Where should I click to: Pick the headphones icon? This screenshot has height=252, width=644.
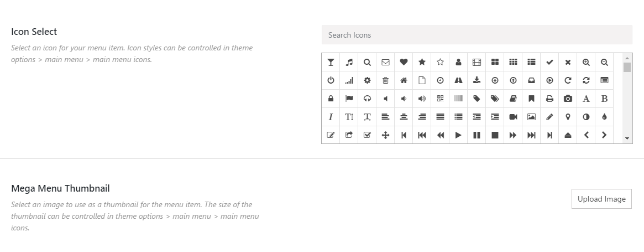(x=367, y=99)
